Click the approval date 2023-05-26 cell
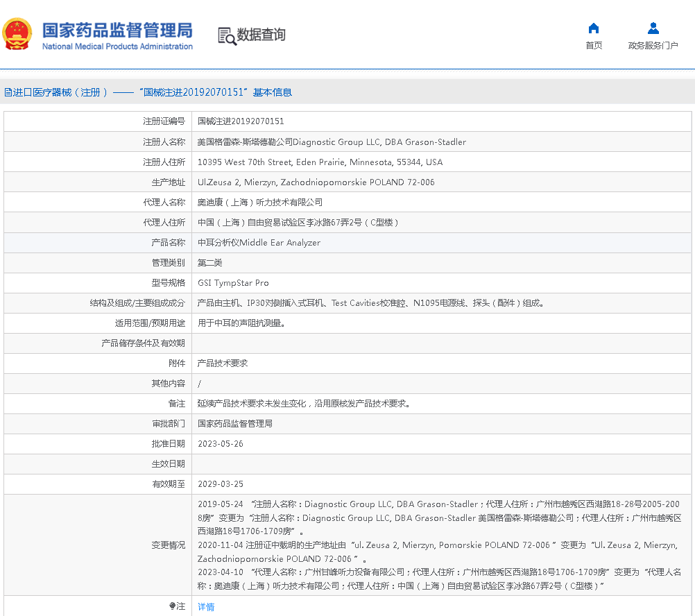The height and width of the screenshot is (616, 695). [x=221, y=444]
